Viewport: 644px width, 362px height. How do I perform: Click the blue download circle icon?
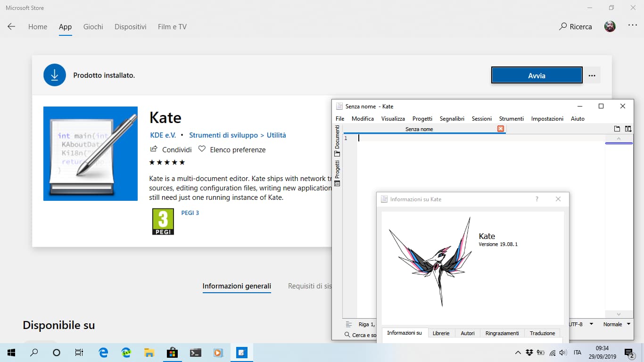pos(55,75)
